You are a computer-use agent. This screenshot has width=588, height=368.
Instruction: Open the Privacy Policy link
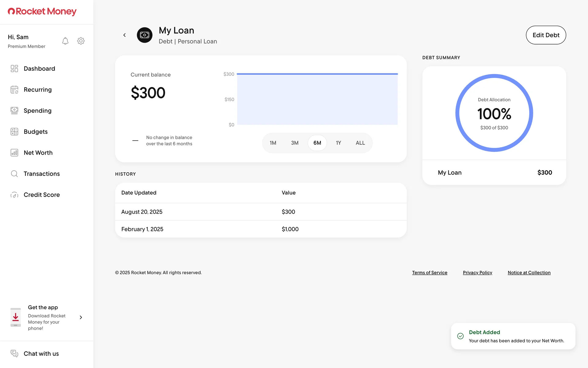pos(477,273)
